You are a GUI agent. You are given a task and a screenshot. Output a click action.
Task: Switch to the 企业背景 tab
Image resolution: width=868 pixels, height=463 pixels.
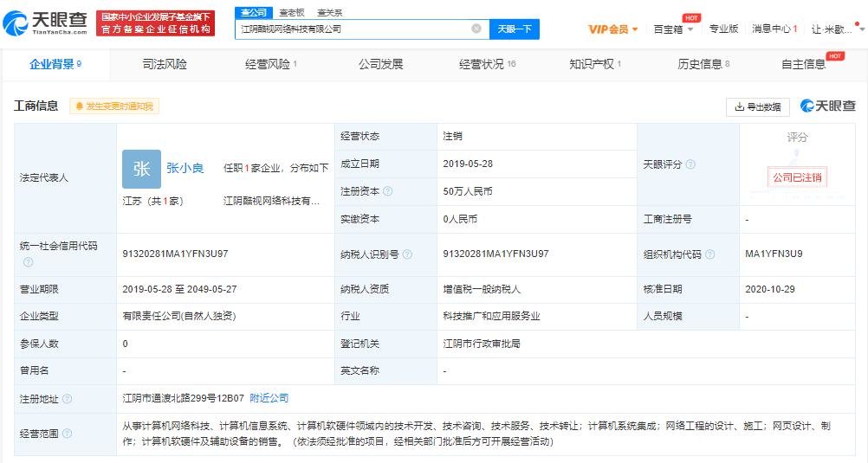coord(55,64)
